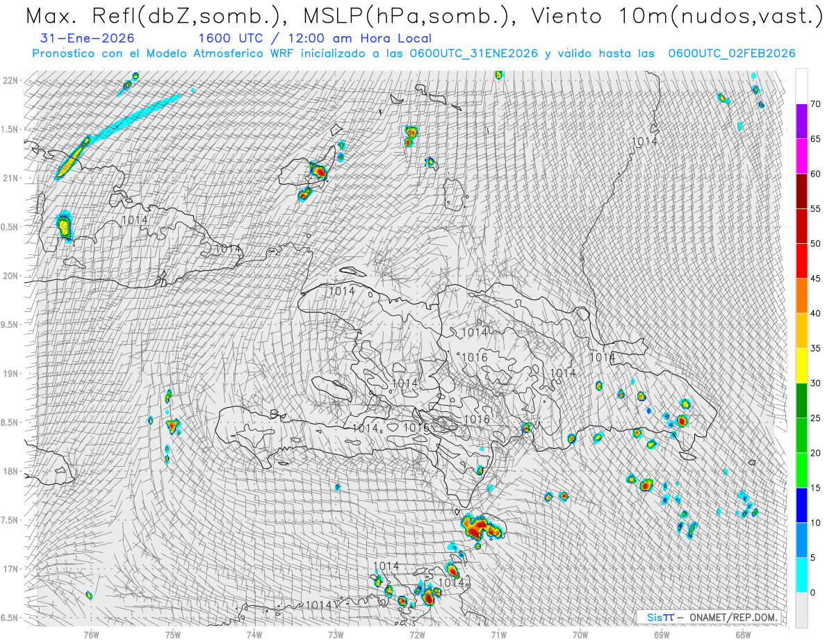Click the colorbar value label '55'
834x644 pixels.
(x=815, y=209)
